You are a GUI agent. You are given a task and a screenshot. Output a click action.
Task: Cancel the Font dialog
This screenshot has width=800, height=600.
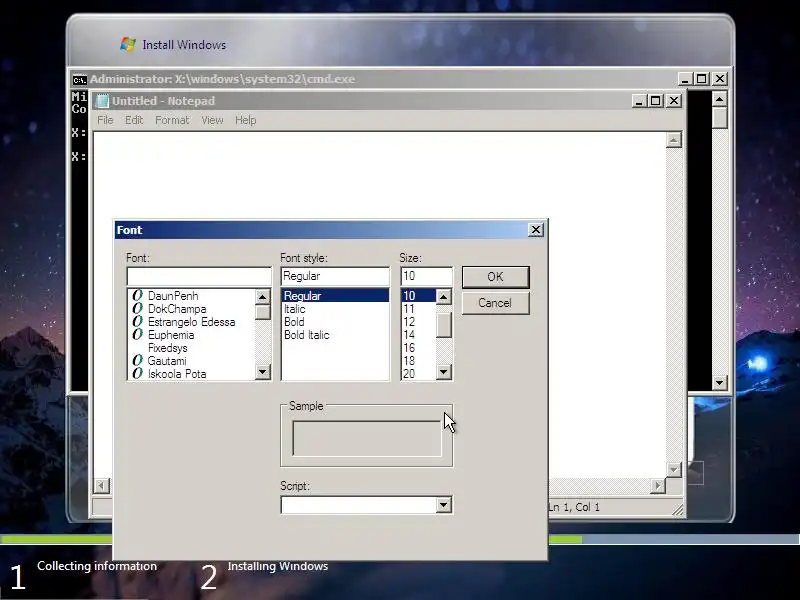495,303
